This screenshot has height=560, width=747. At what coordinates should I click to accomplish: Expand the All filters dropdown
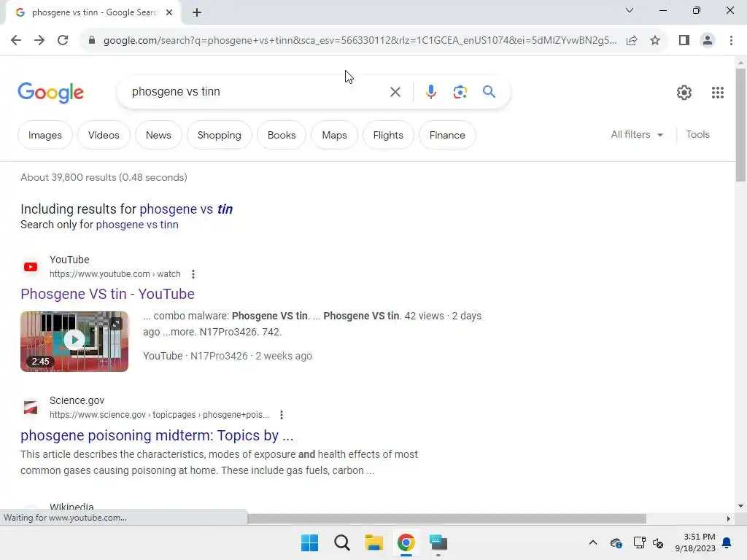coord(636,134)
